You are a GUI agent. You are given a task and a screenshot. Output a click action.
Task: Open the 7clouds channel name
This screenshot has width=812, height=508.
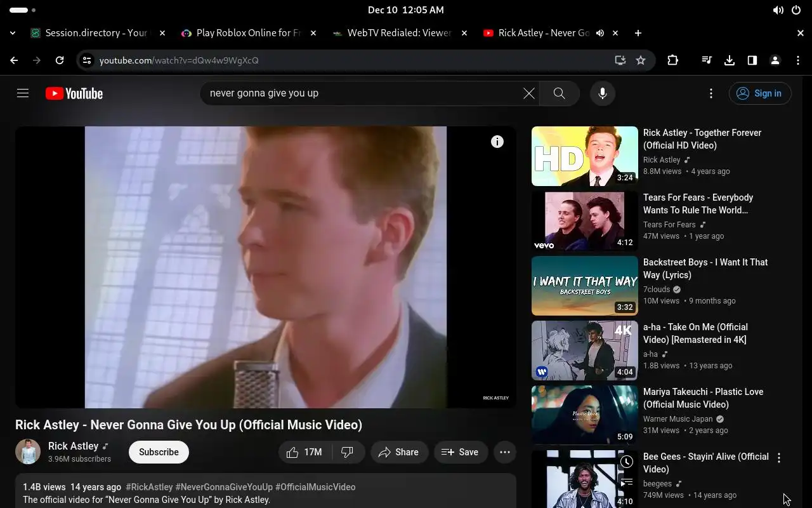(x=657, y=290)
